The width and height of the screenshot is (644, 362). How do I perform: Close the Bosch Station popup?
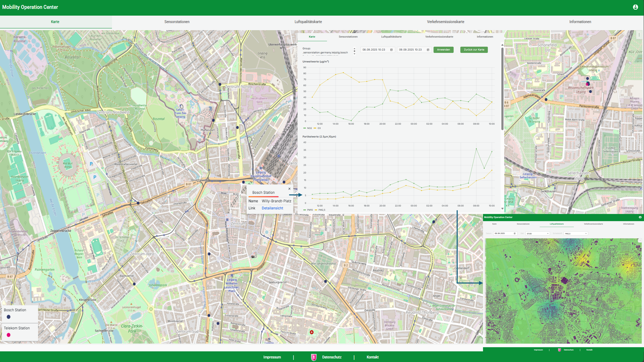pos(289,189)
